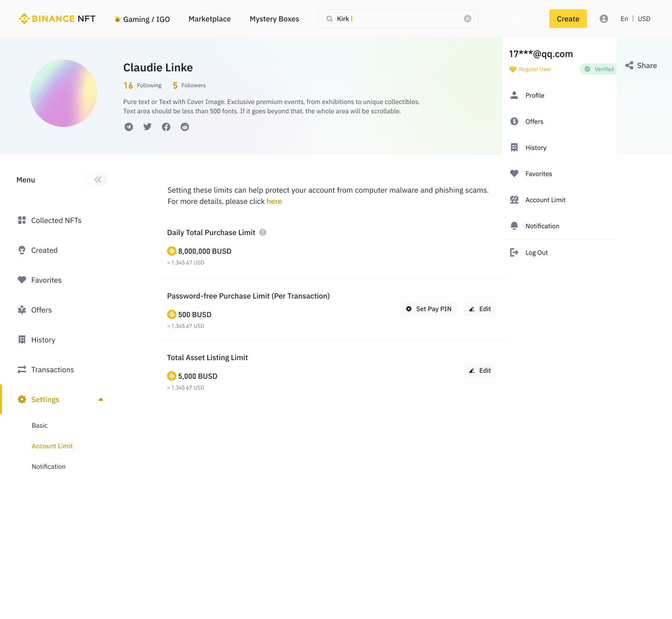Open Claudie Linke's Reddit link

185,127
